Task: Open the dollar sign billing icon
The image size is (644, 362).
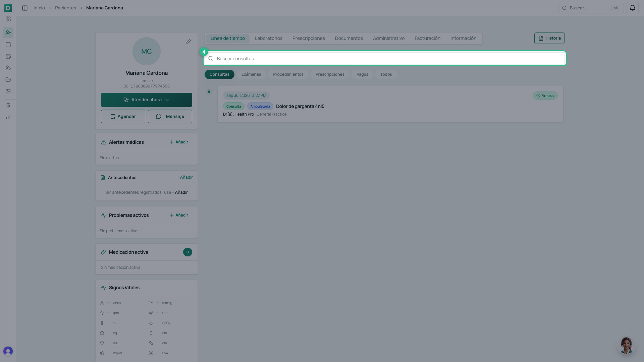Action: tap(8, 105)
